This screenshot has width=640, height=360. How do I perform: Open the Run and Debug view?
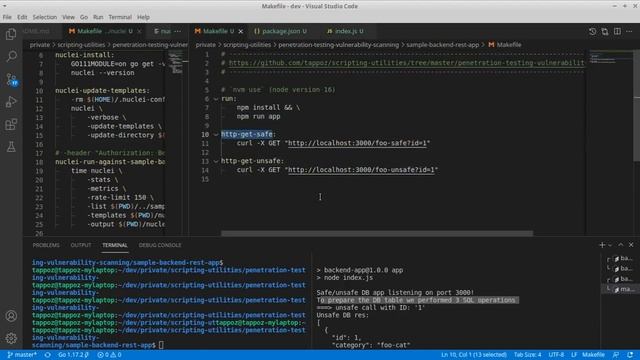click(x=11, y=102)
